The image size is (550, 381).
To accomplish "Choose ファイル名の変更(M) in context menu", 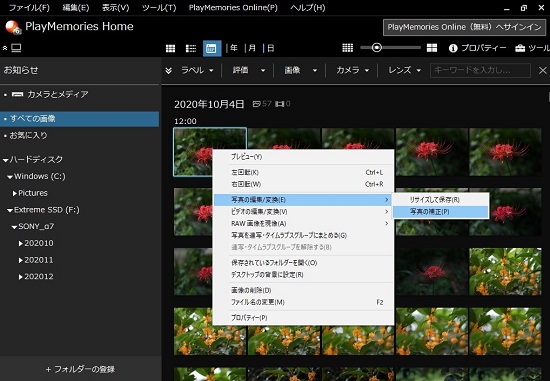I will (303, 302).
